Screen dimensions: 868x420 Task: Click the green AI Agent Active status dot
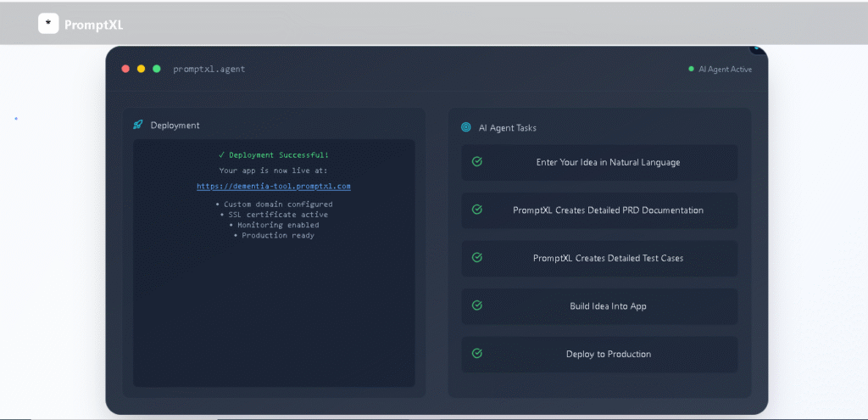coord(691,69)
